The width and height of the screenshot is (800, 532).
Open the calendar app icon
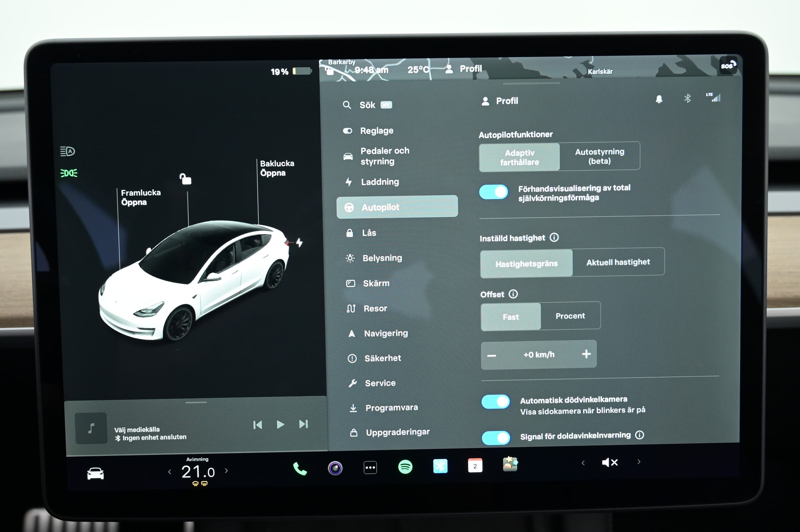point(475,465)
